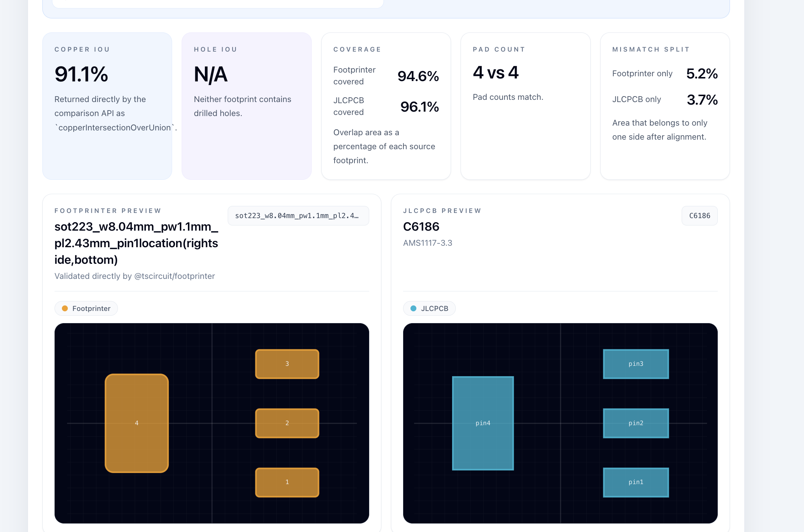
Task: Select pin2 pad in JLCPCB preview
Action: coord(636,423)
